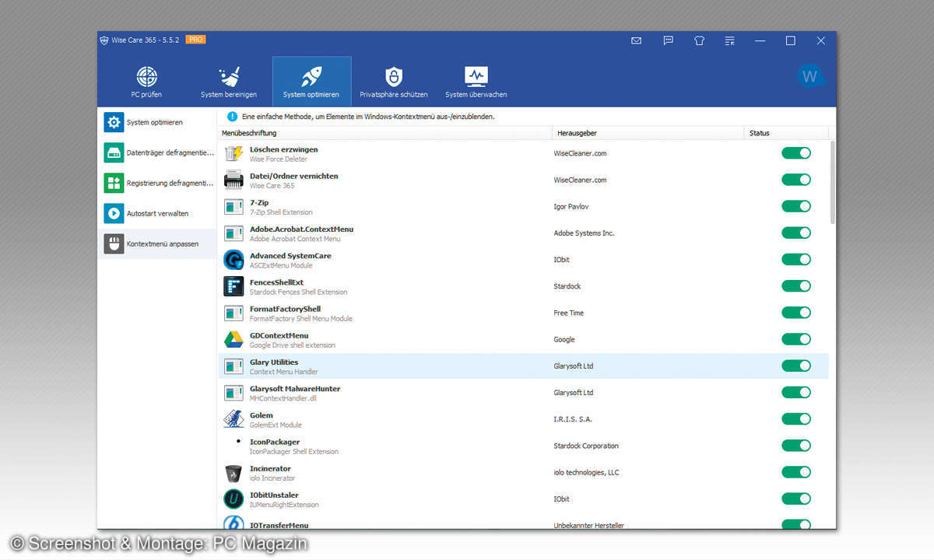This screenshot has width=934, height=560.
Task: Click the FormatFactoryShell row icon
Action: coord(233,313)
